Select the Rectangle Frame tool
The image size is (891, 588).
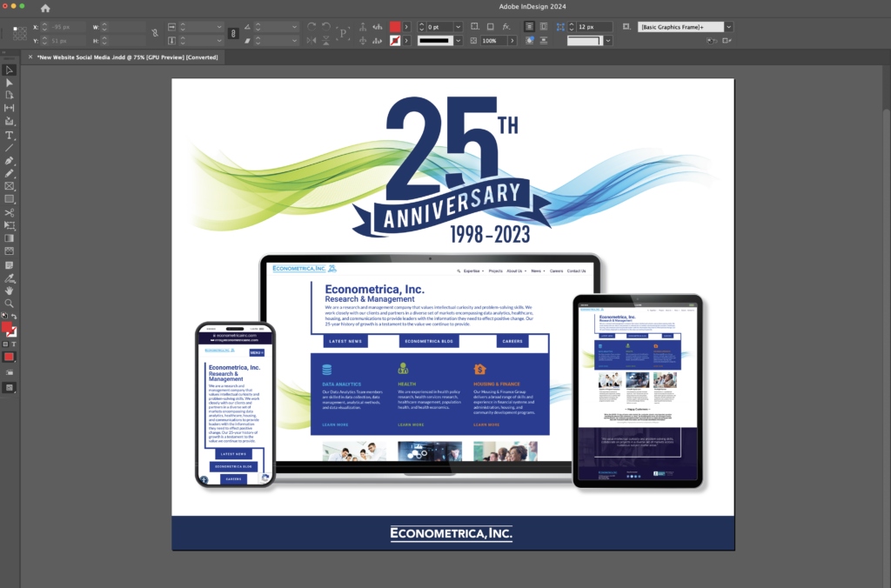[9, 186]
